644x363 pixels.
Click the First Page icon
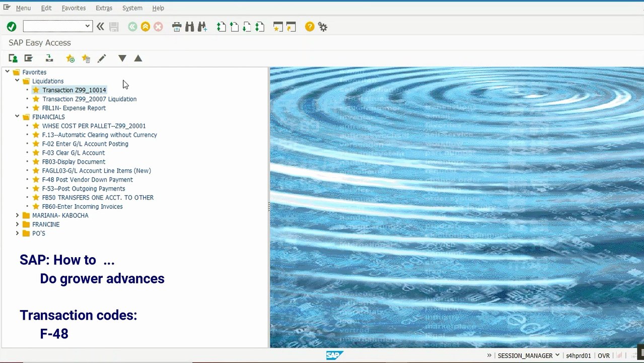[221, 27]
